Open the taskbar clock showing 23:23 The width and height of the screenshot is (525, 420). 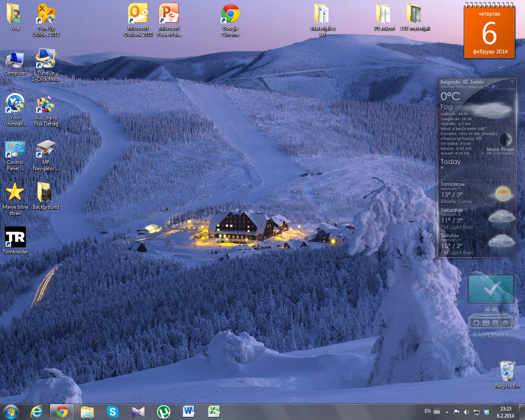tap(505, 412)
